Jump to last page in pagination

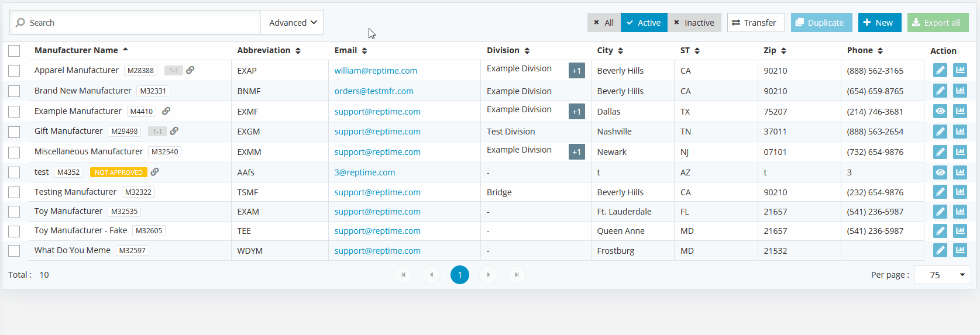516,275
